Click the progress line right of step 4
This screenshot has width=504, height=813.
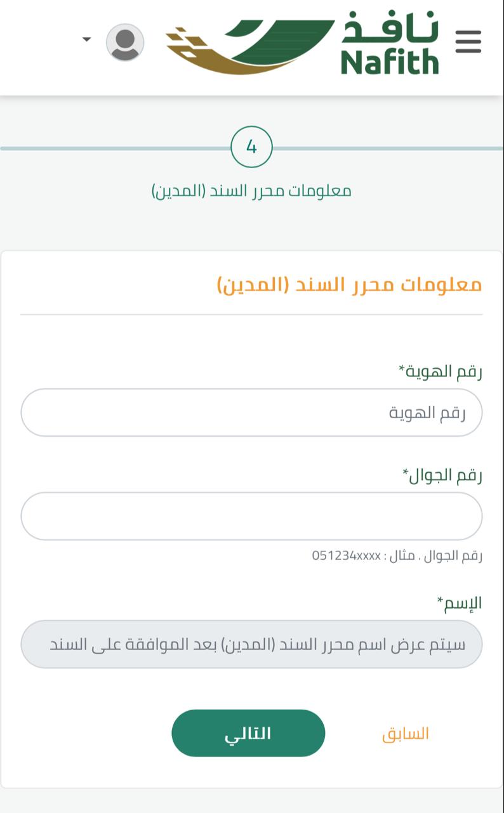pyautogui.click(x=387, y=149)
